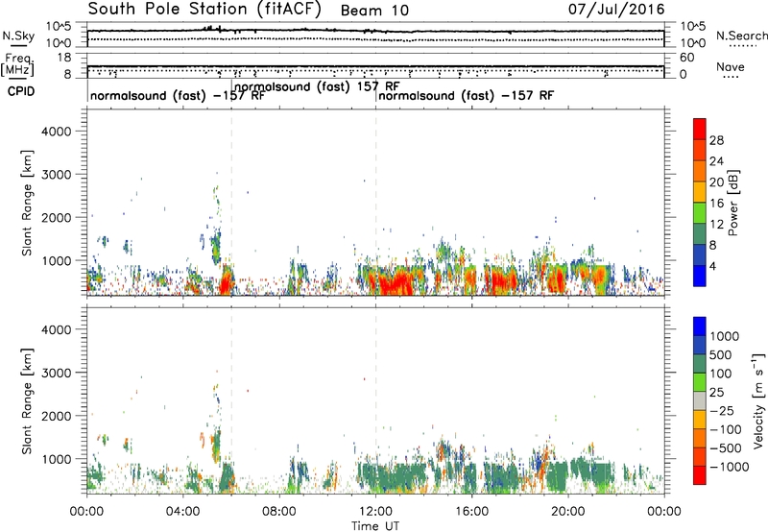Pick the light green Power segment between 12 and 16
The image size is (768, 532).
(x=700, y=213)
